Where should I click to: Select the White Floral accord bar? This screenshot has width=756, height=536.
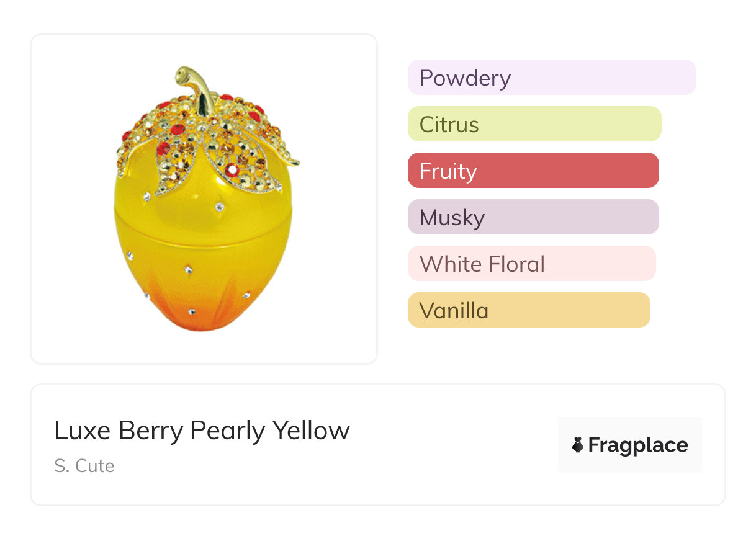[531, 264]
